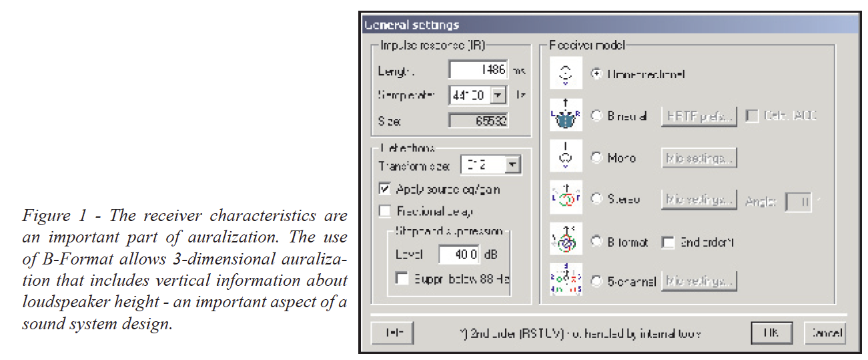Select the 5-channel radio button
Screen dimensions: 868x360
click(597, 282)
